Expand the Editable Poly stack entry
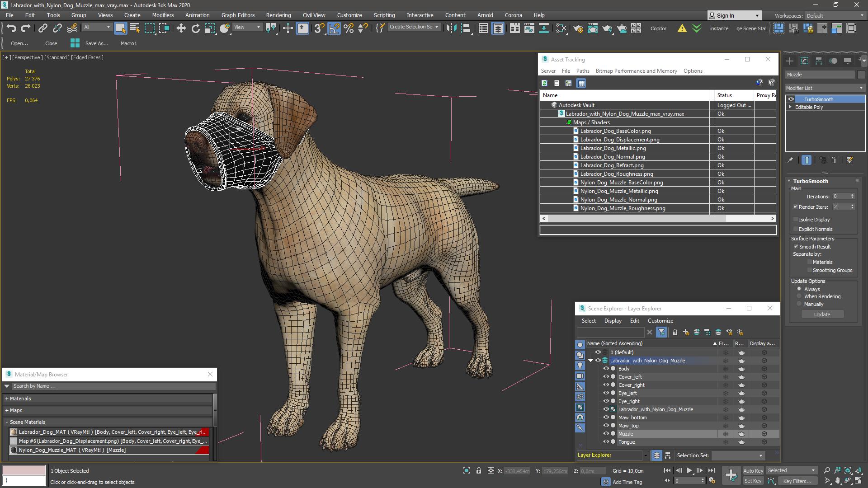The width and height of the screenshot is (868, 488). point(790,107)
